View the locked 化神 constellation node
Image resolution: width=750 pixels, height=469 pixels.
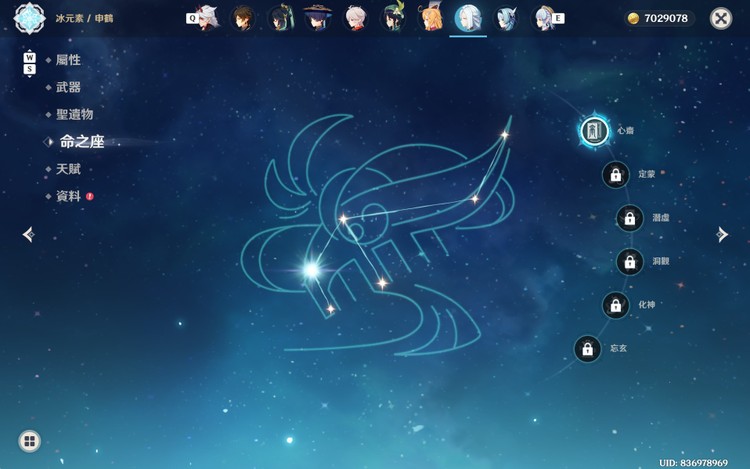[x=616, y=305]
